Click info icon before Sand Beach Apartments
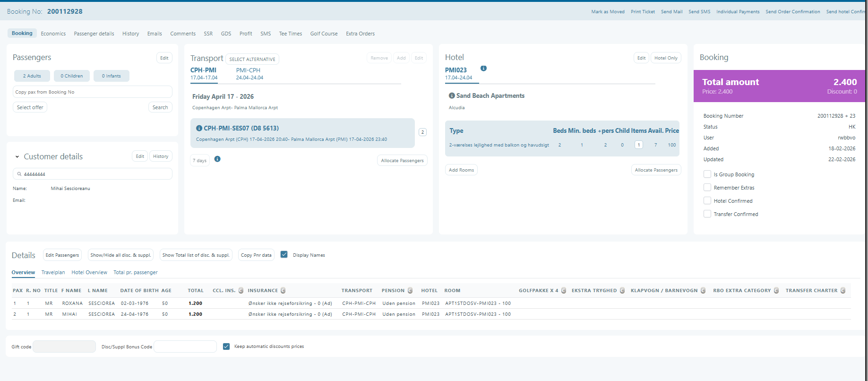Screen dimensions: 868x381 [x=452, y=95]
